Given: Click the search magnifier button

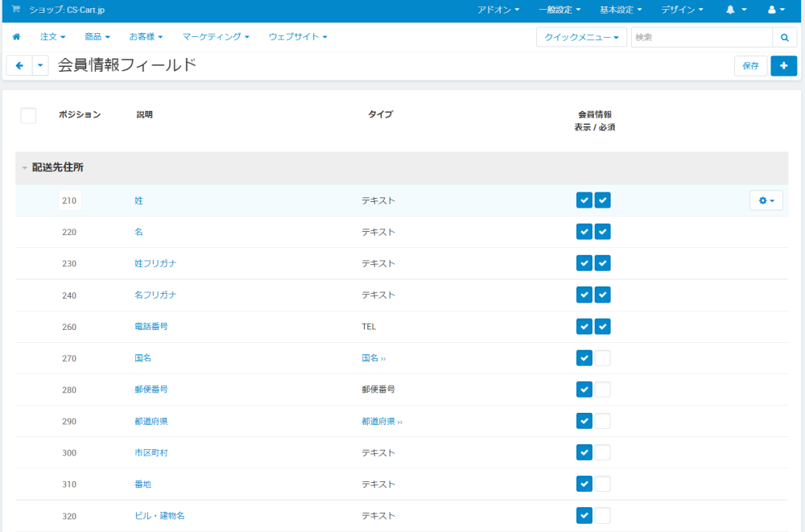Looking at the screenshot, I should click(x=784, y=38).
